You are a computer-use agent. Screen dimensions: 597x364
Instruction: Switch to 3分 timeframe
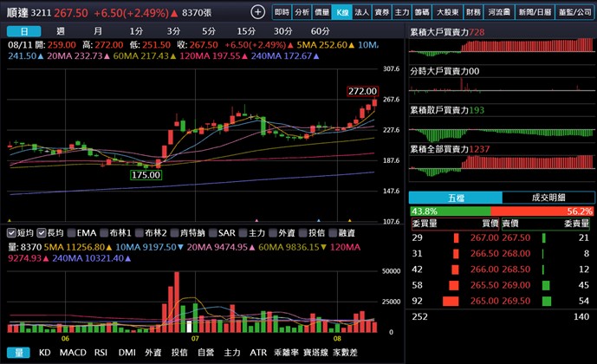pyautogui.click(x=173, y=31)
